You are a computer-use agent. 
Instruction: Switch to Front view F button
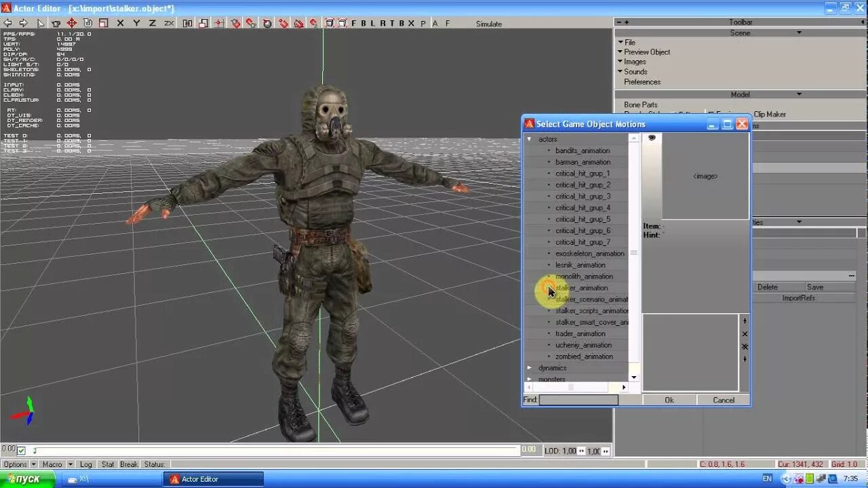point(354,23)
